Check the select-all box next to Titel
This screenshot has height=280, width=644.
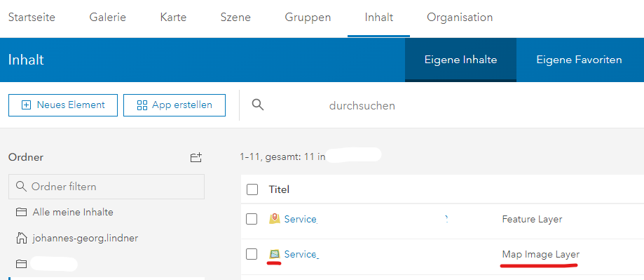pos(252,189)
